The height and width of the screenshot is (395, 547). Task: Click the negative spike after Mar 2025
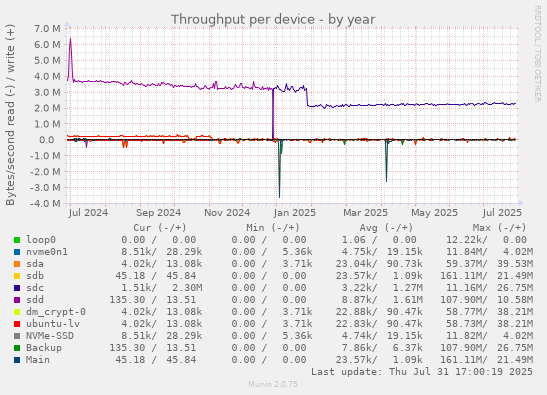pyautogui.click(x=386, y=161)
